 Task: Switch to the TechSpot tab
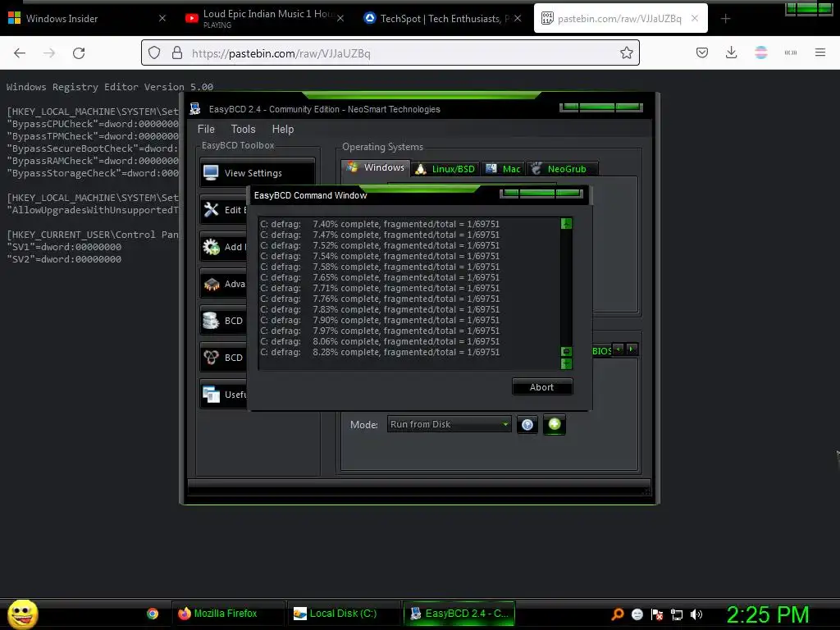pyautogui.click(x=442, y=18)
